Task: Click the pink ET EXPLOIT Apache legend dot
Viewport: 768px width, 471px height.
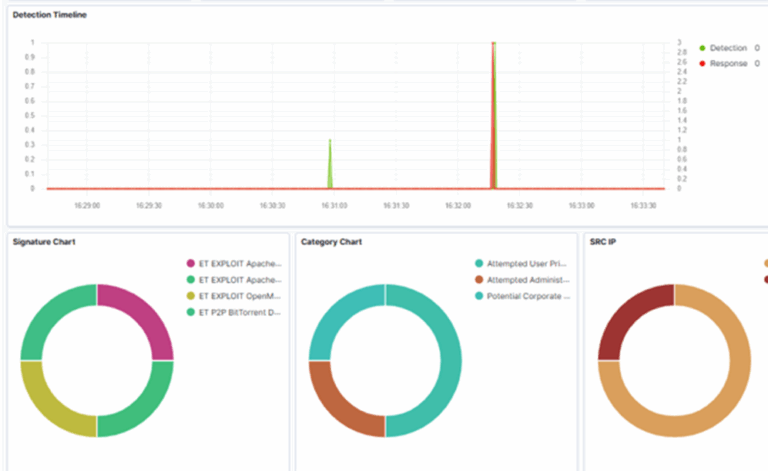Action: (190, 264)
